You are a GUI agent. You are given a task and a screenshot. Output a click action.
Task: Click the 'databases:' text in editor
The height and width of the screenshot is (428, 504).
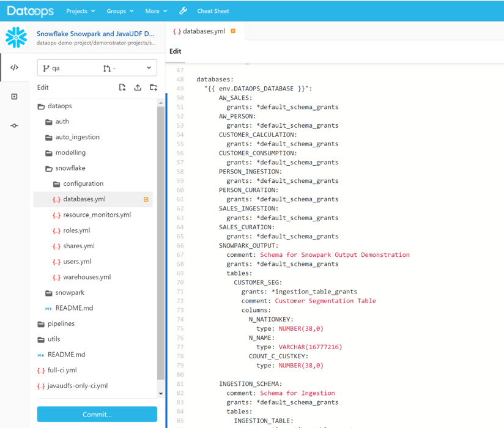215,79
